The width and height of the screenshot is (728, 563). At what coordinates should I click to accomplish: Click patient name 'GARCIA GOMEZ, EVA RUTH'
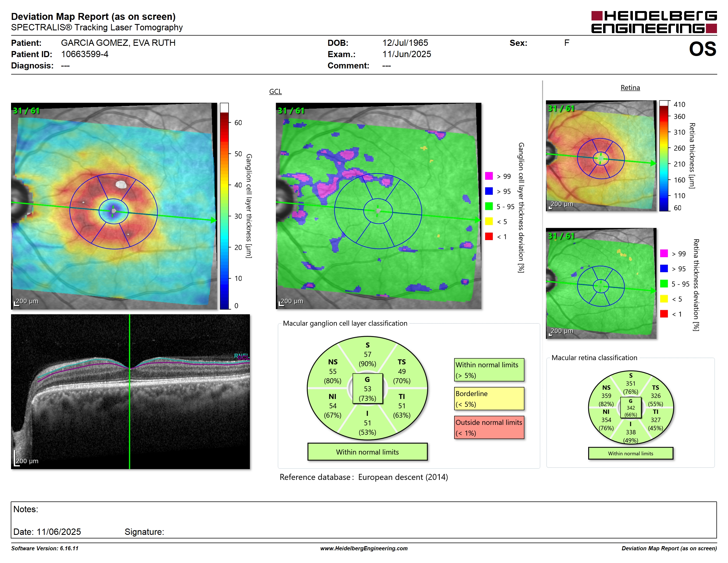pyautogui.click(x=118, y=43)
